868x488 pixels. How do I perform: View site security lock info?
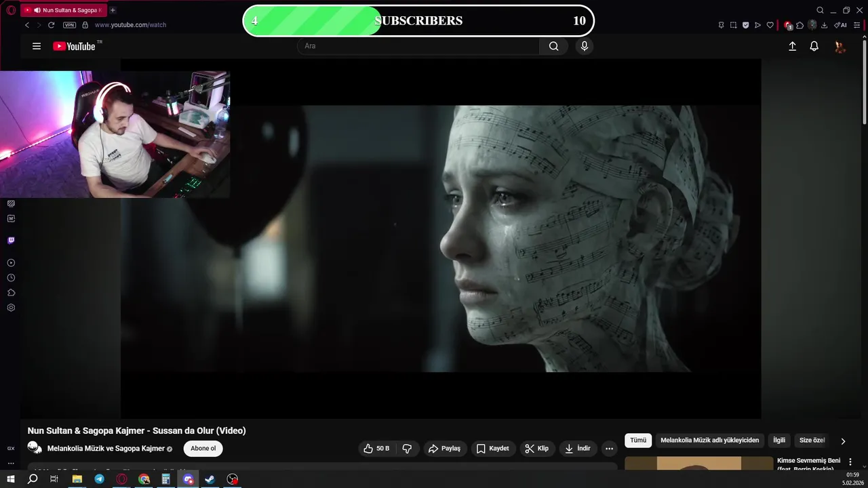pyautogui.click(x=85, y=25)
